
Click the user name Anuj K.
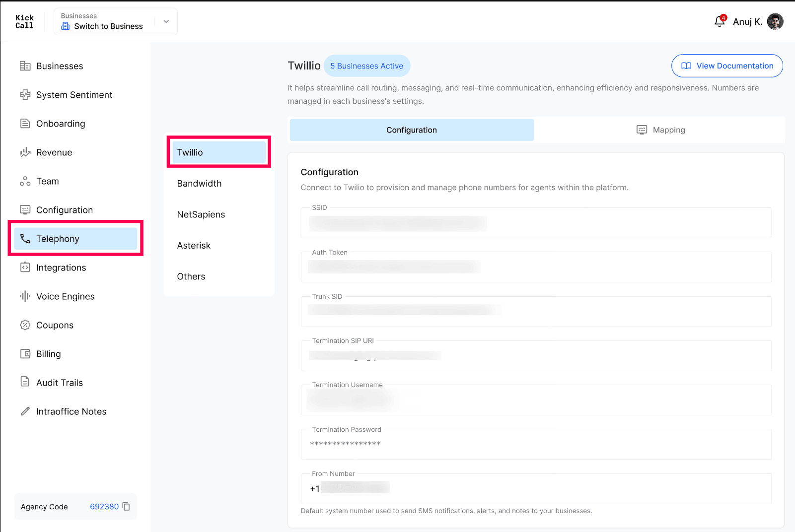click(x=747, y=22)
